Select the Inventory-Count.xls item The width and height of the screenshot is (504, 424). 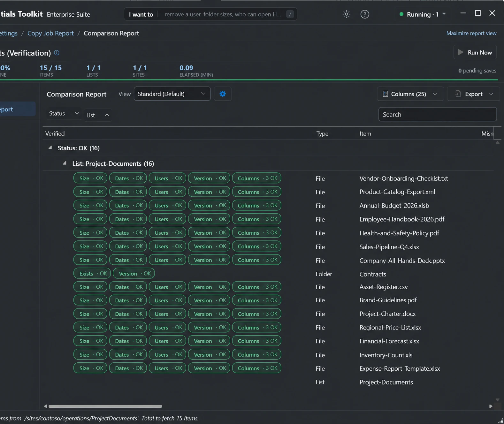click(x=386, y=355)
